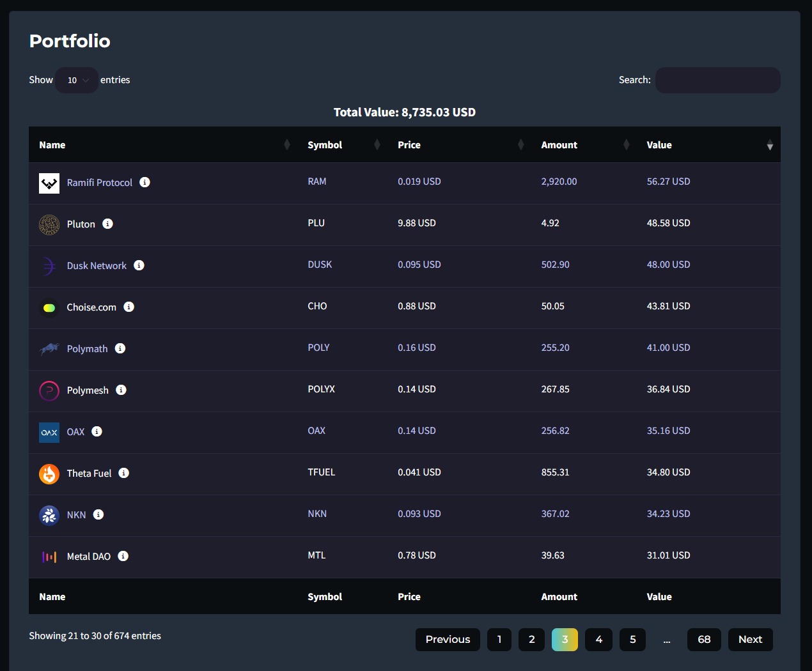Open info icon next to Choise.com
The image size is (812, 671).
coord(129,307)
